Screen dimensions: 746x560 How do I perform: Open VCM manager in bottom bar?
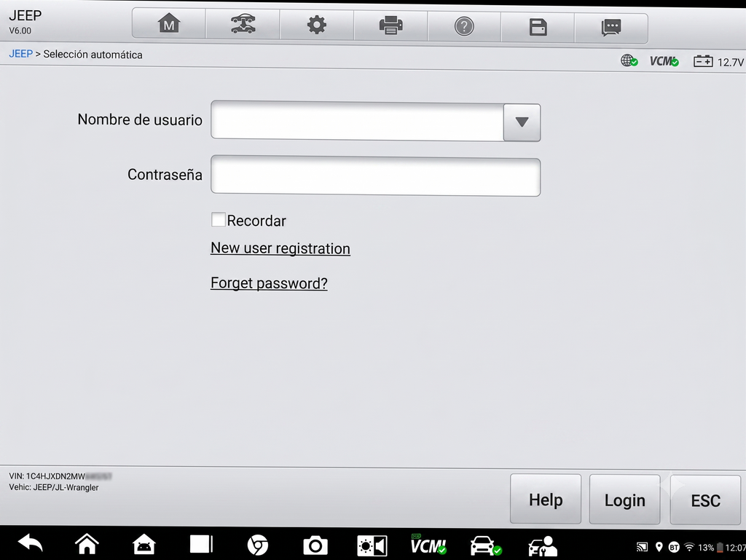tap(428, 545)
